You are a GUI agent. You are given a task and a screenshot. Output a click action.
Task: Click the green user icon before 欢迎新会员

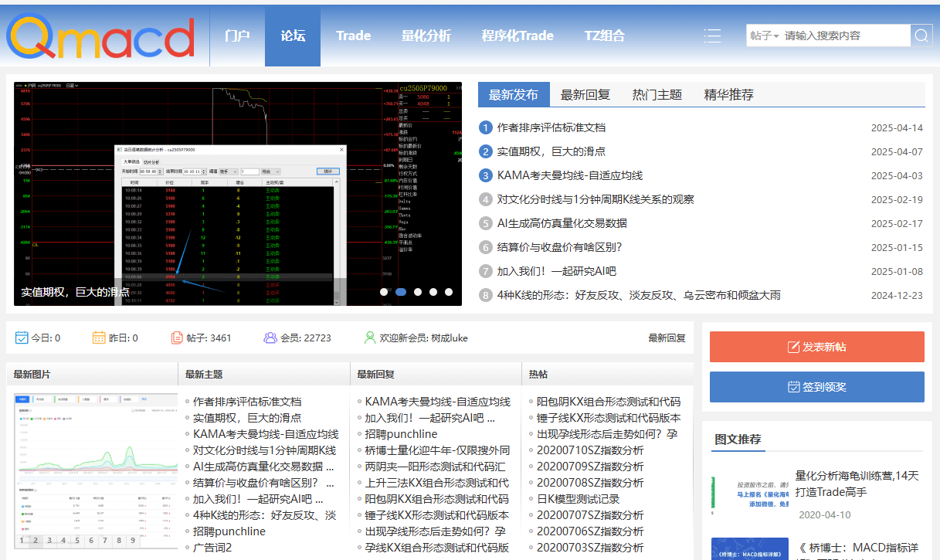tap(370, 337)
